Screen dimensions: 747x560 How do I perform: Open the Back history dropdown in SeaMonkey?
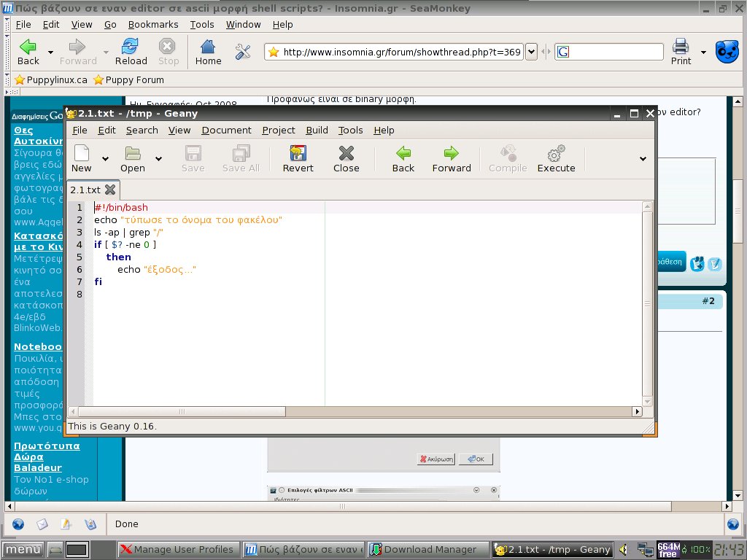click(x=50, y=52)
